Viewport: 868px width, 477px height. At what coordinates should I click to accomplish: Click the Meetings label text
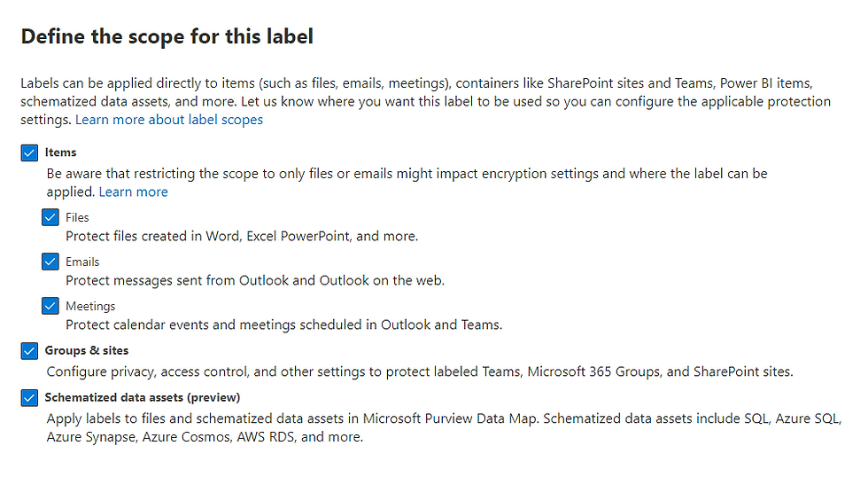coord(90,306)
